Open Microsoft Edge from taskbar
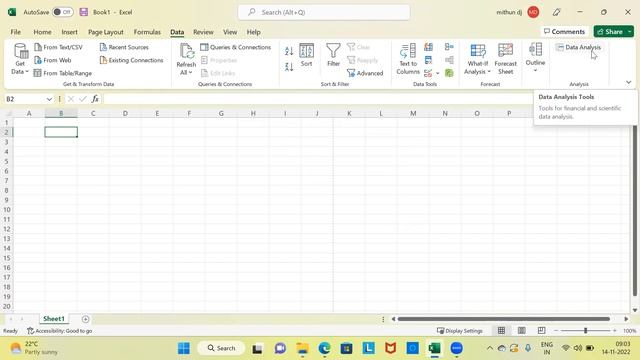Viewport: 640px width, 360px height. click(324, 348)
